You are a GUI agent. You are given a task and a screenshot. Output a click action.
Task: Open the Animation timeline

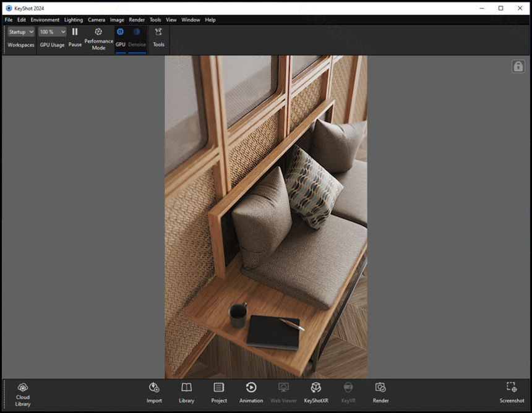251,393
